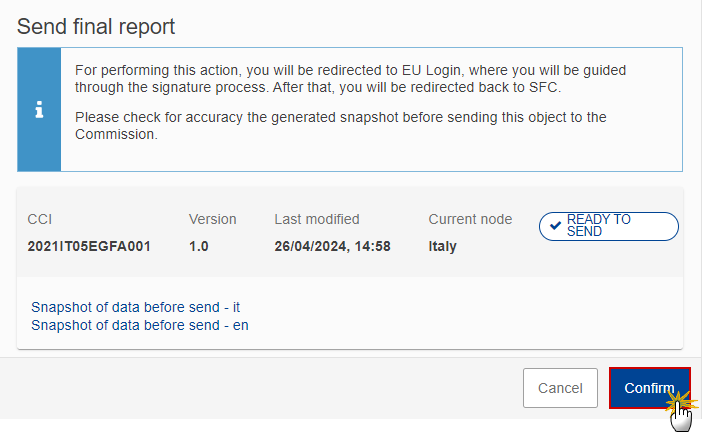Click the version number 1.0
Image resolution: width=702 pixels, height=434 pixels.
[x=198, y=246]
